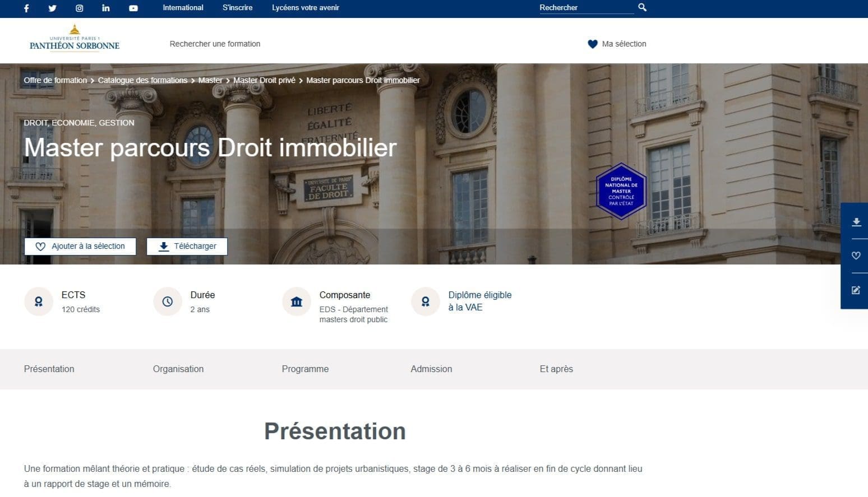This screenshot has width=868, height=497.
Task: Click the ECTS ribbon icon
Action: [x=39, y=301]
